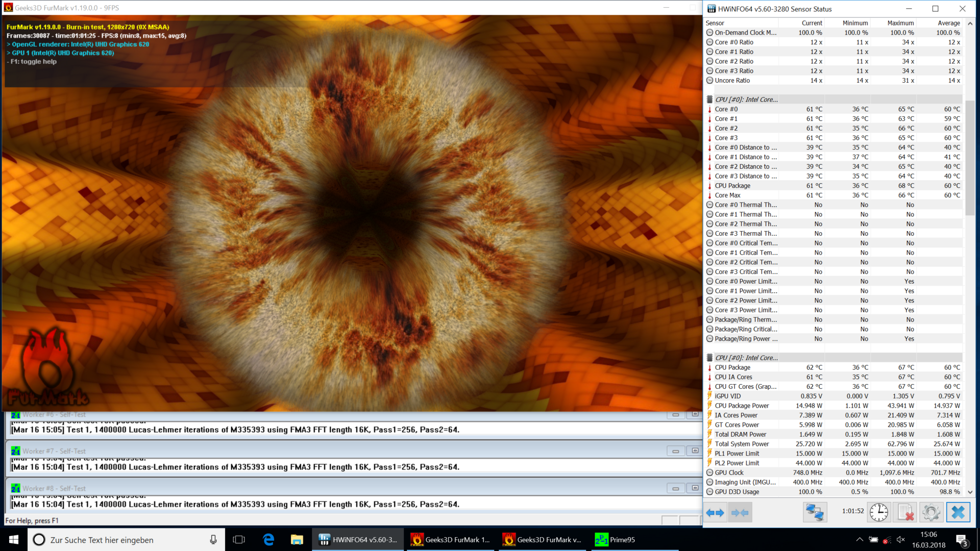Open Task View from the taskbar
Screen dimensions: 980x551
point(238,539)
